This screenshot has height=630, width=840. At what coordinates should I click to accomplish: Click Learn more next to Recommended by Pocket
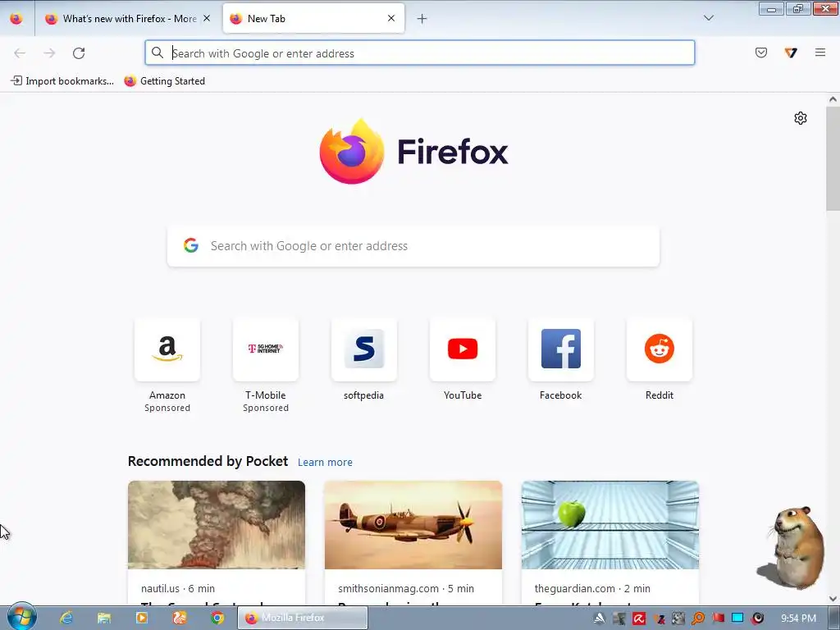tap(325, 463)
